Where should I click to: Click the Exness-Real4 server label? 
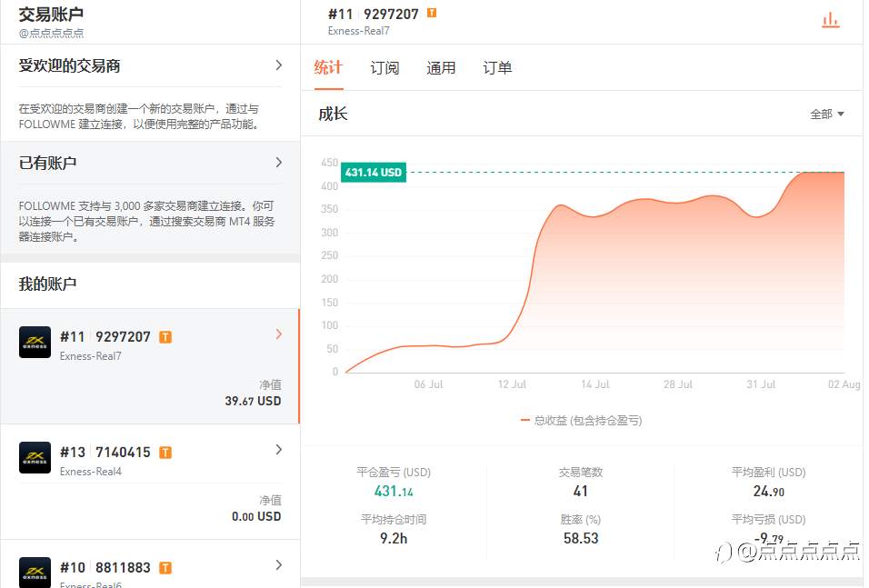90,472
